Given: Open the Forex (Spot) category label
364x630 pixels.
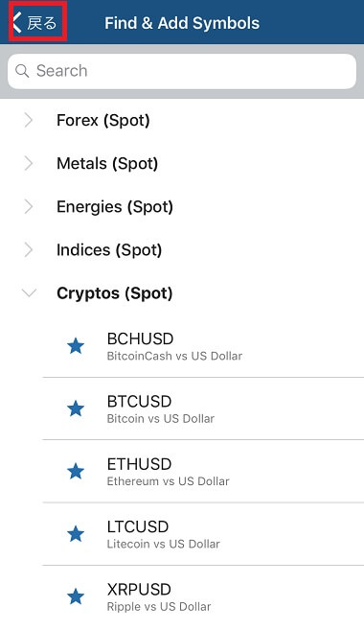Looking at the screenshot, I should pyautogui.click(x=103, y=121).
